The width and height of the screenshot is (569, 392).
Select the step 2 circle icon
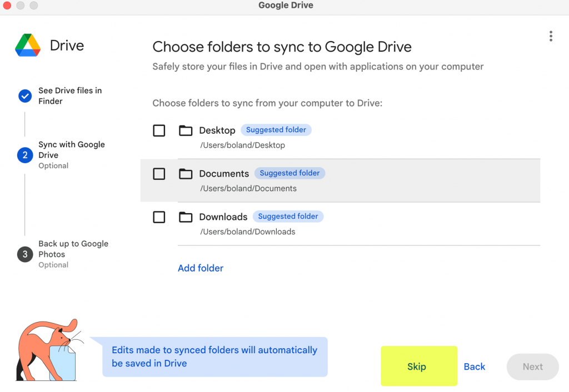point(25,155)
